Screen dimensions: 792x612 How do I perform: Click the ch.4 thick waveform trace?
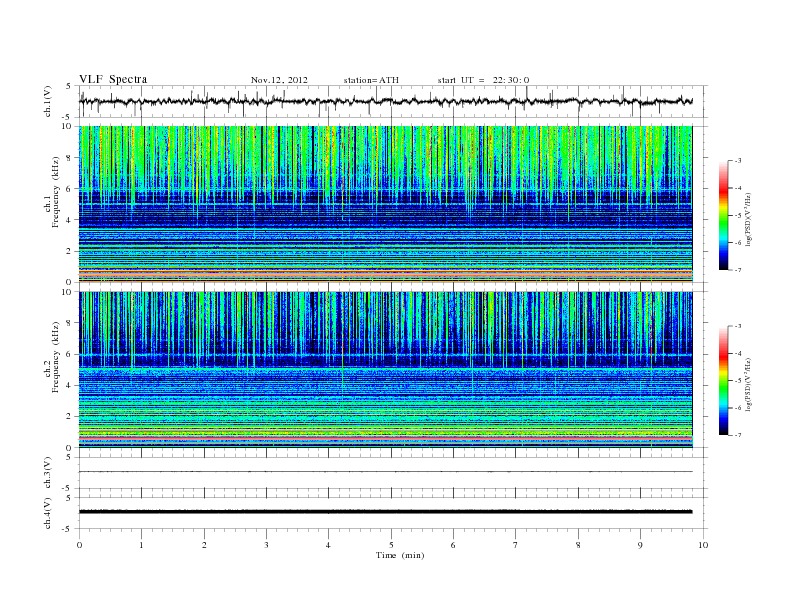coord(385,512)
